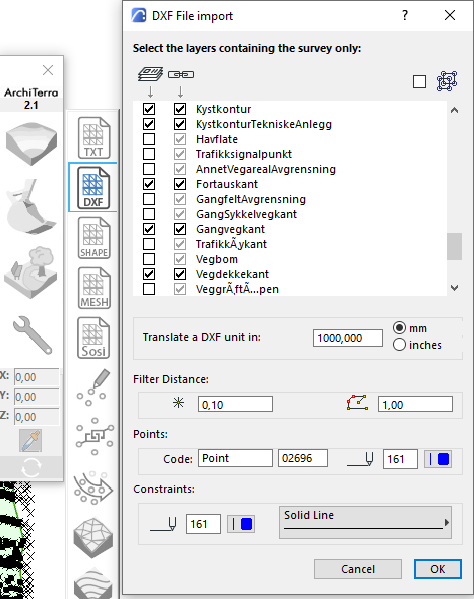Click the DXF import icon
The image size is (474, 599).
pyautogui.click(x=94, y=188)
